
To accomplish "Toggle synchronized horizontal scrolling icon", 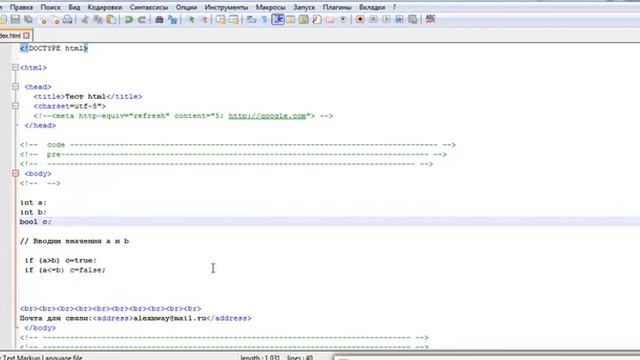I will 234,19.
